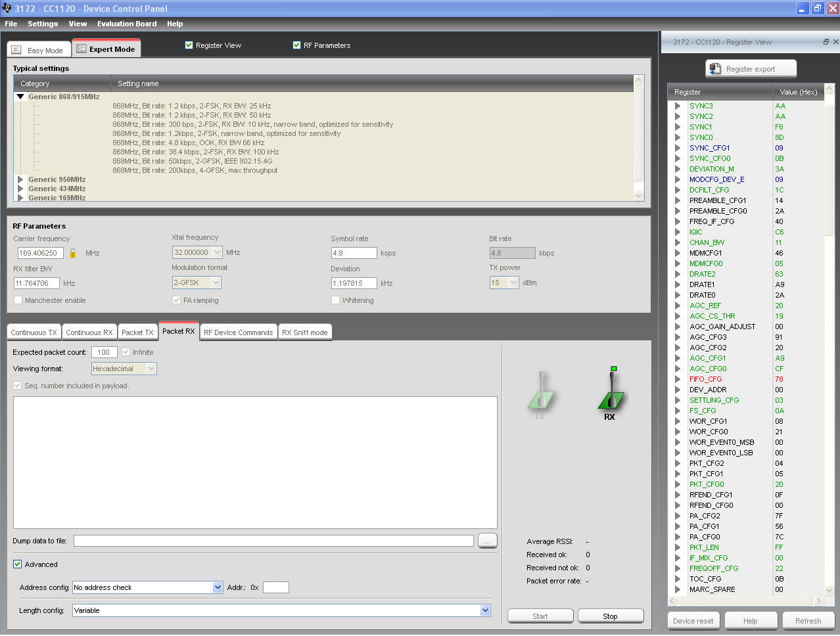Click the carrier frequency lock icon
The width and height of the screenshot is (840, 636).
(73, 253)
